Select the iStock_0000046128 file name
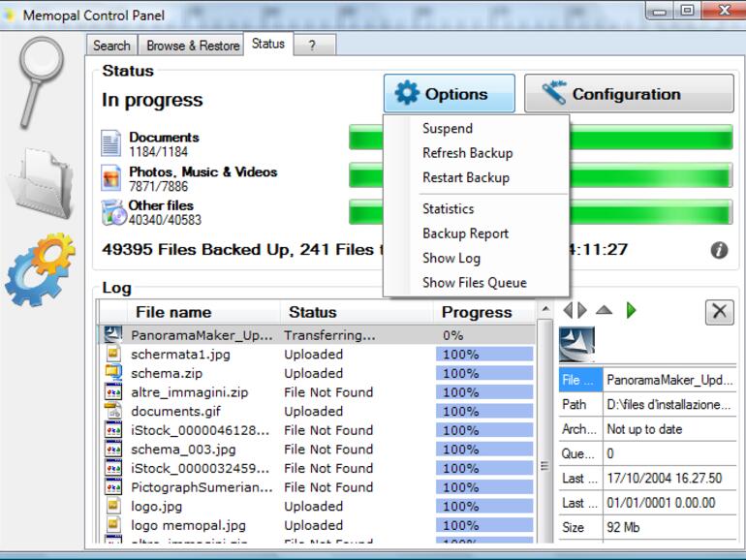 [x=201, y=430]
